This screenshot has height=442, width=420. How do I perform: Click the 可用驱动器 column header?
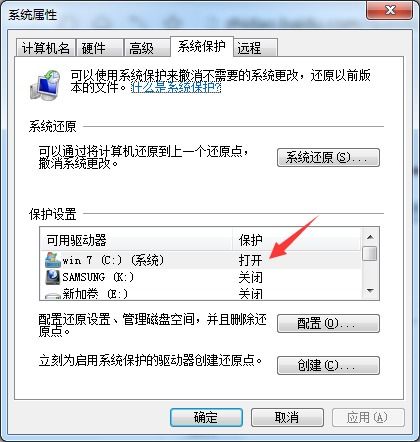[136, 240]
